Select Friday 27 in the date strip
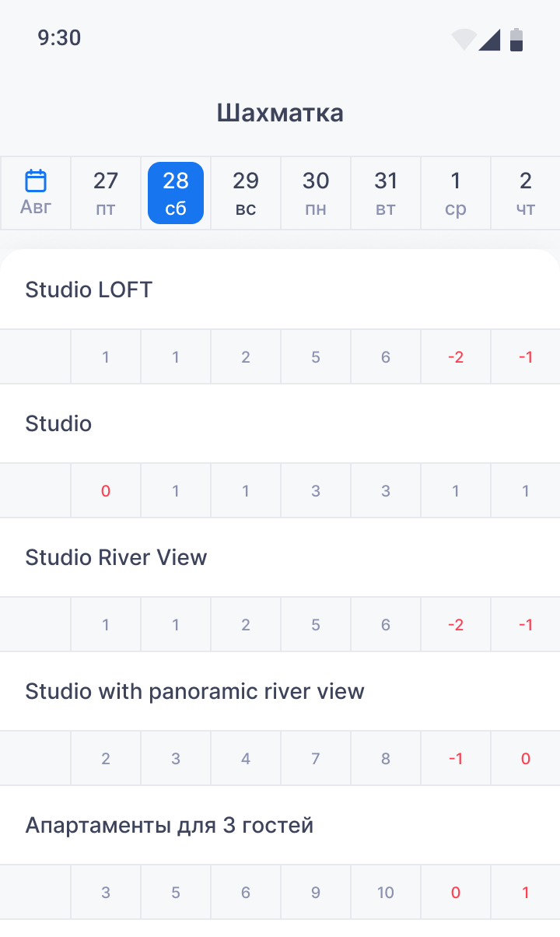The height and width of the screenshot is (937, 560). (106, 192)
